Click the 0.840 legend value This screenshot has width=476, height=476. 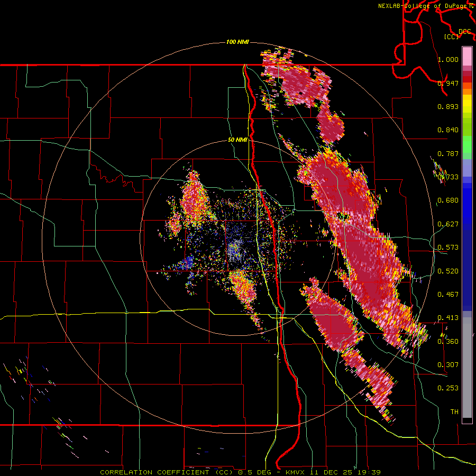click(448, 130)
